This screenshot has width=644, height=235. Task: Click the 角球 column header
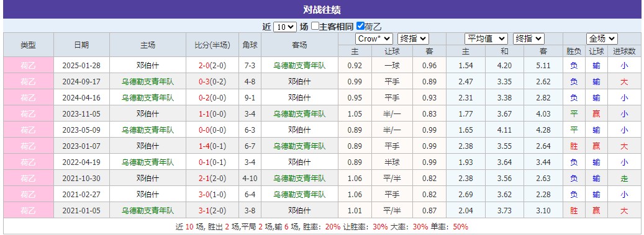250,45
